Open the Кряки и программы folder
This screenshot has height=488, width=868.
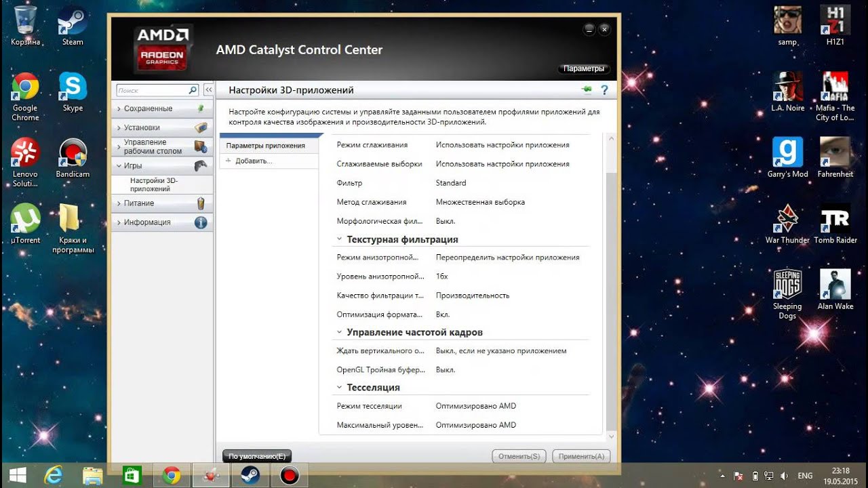coord(73,229)
